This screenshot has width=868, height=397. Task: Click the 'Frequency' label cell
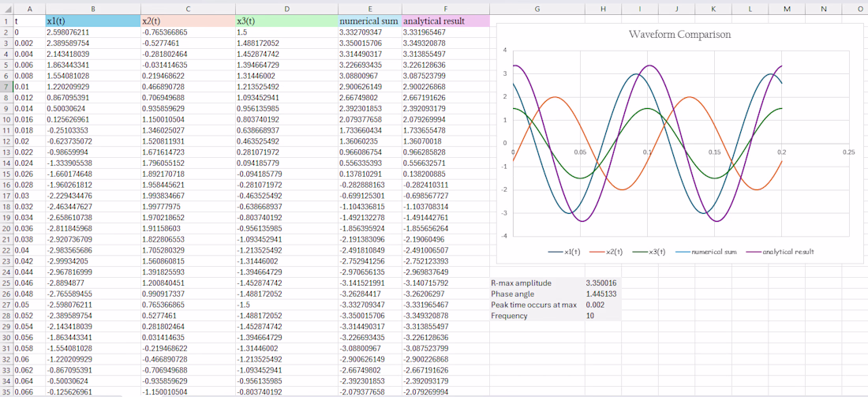tap(537, 316)
